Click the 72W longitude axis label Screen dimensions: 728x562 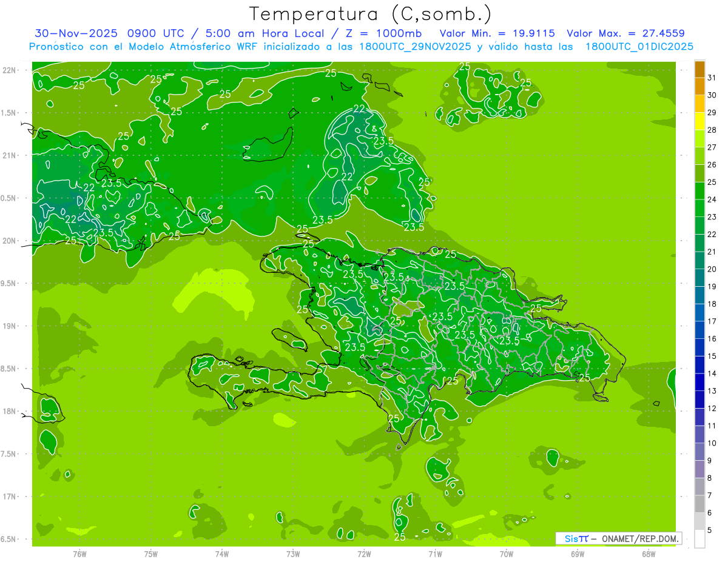(x=364, y=554)
